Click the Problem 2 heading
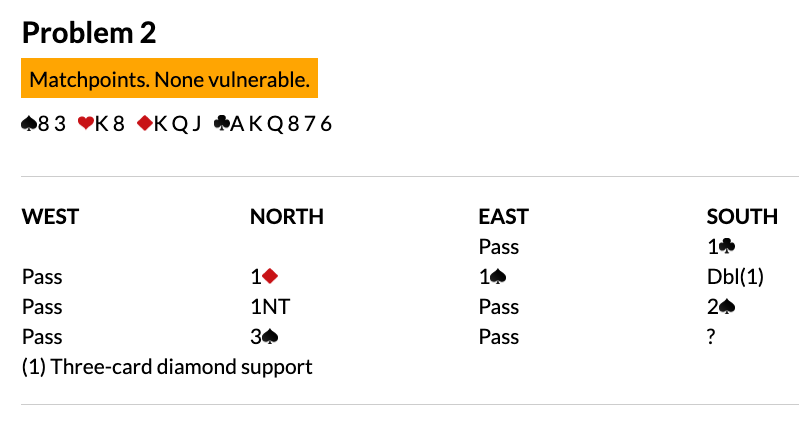Image resolution: width=799 pixels, height=425 pixels. coord(89,33)
